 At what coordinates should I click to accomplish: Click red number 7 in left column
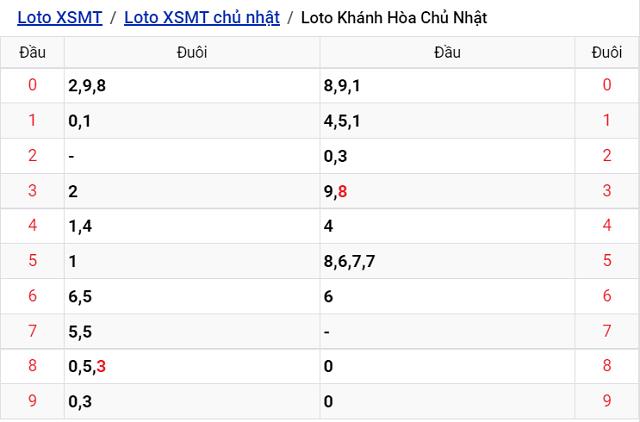(x=32, y=331)
